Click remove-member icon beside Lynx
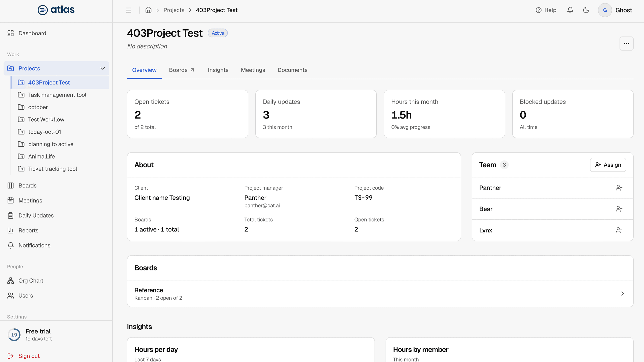 click(619, 230)
